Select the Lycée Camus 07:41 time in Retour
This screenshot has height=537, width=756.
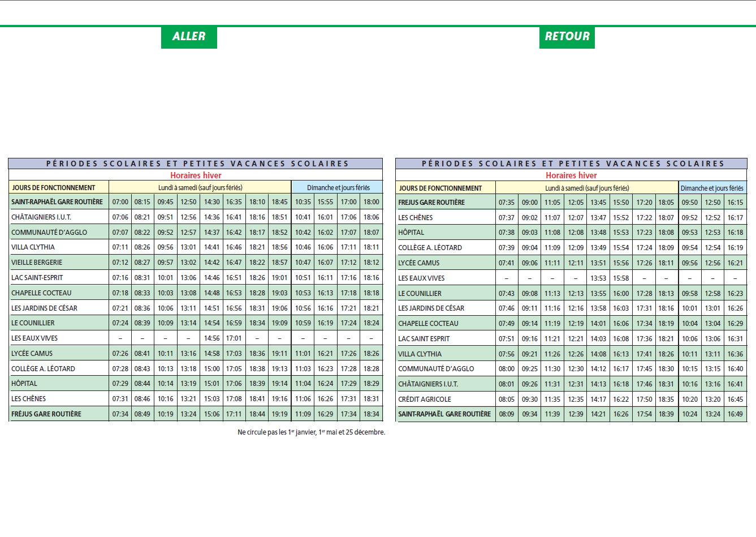507,263
